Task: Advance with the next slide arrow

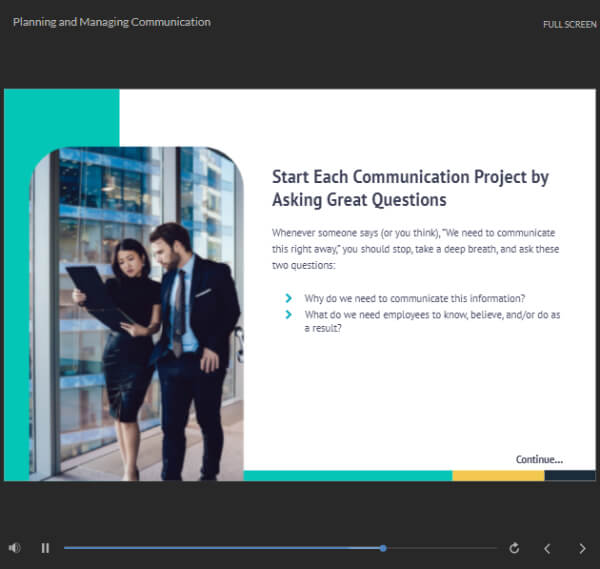Action: pyautogui.click(x=582, y=548)
